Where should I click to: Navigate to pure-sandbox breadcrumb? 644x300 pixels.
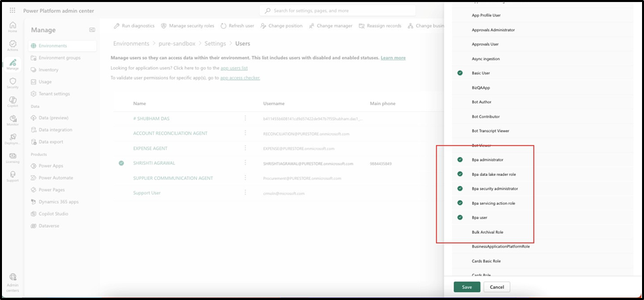177,43
